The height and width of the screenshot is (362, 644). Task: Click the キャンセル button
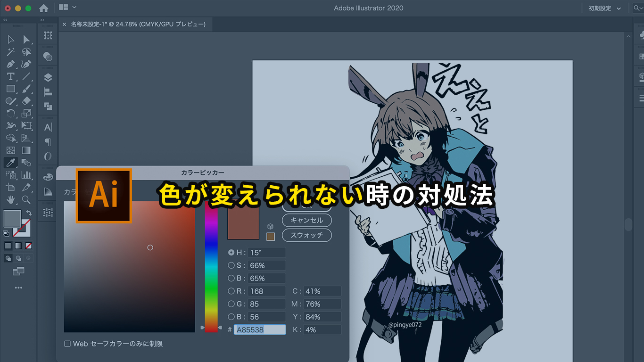pos(307,220)
